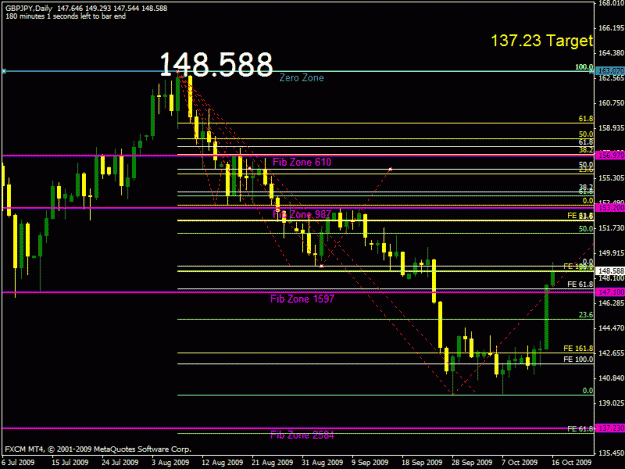Screen dimensions: 625x469
Task: Click 155.305 on the price scale
Action: coord(611,178)
